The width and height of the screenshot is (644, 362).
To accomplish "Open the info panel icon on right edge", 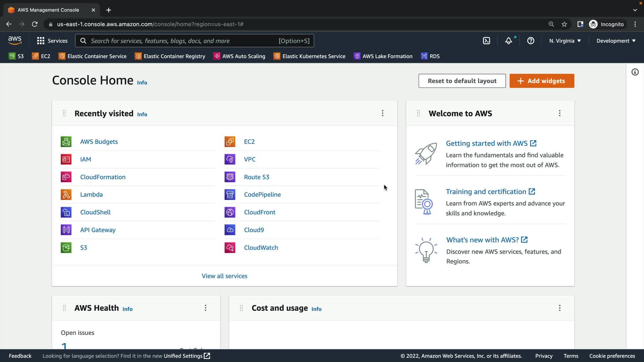I will (635, 72).
